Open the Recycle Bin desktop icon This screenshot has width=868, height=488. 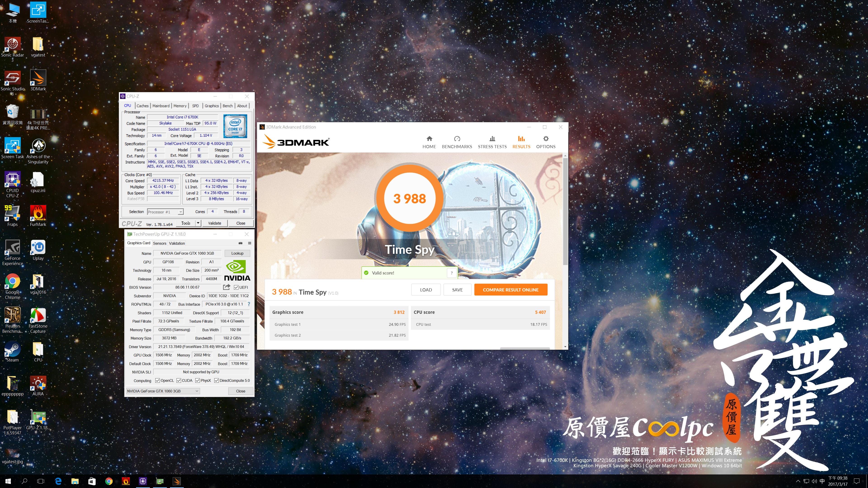point(12,115)
